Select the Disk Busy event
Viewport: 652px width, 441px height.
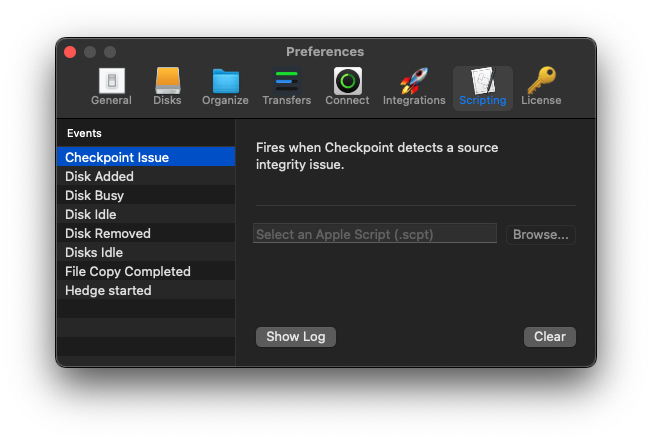click(146, 195)
